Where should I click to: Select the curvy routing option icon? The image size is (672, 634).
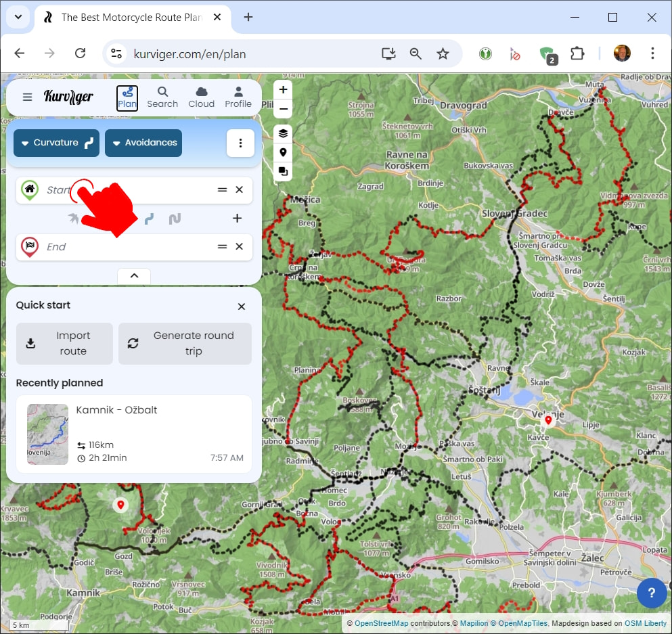(x=149, y=218)
